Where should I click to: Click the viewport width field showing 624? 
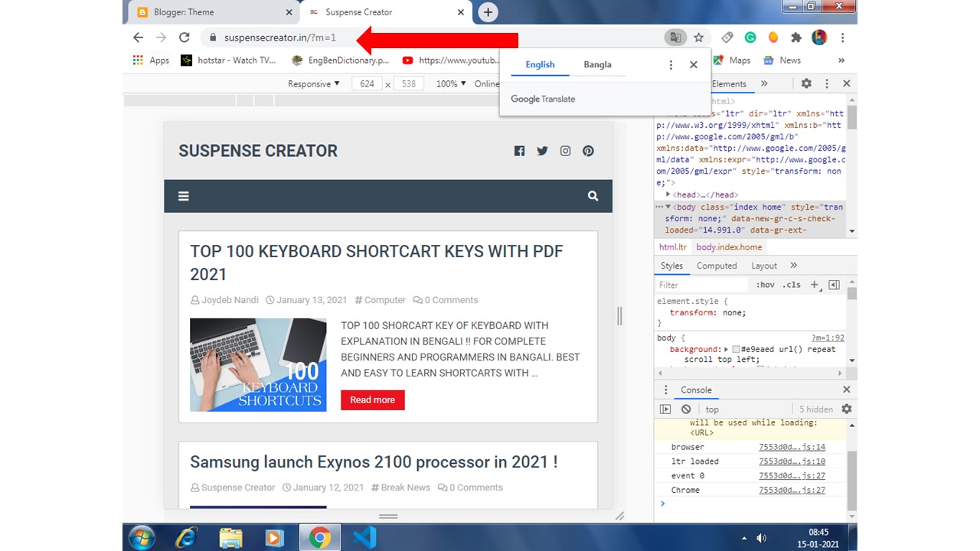click(x=367, y=83)
